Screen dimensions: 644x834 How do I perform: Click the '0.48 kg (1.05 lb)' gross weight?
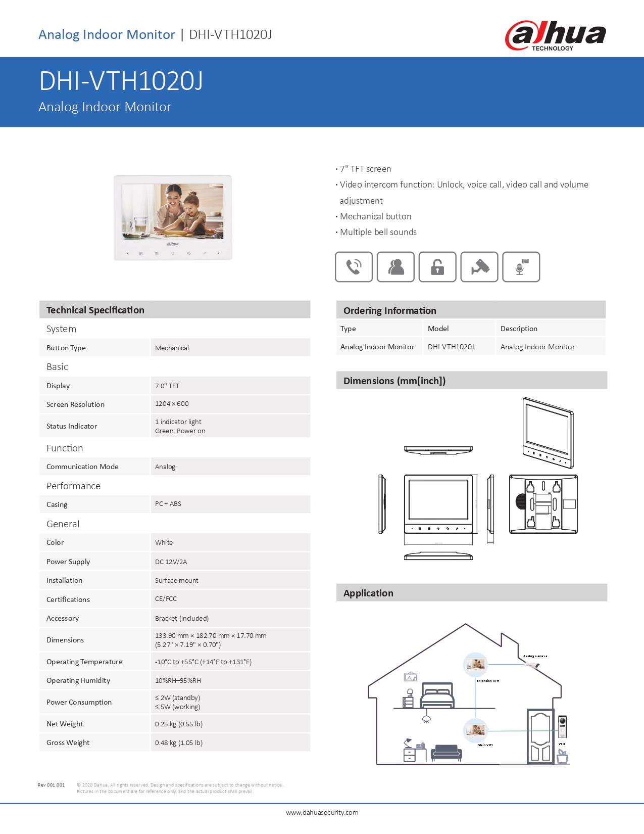[x=179, y=743]
